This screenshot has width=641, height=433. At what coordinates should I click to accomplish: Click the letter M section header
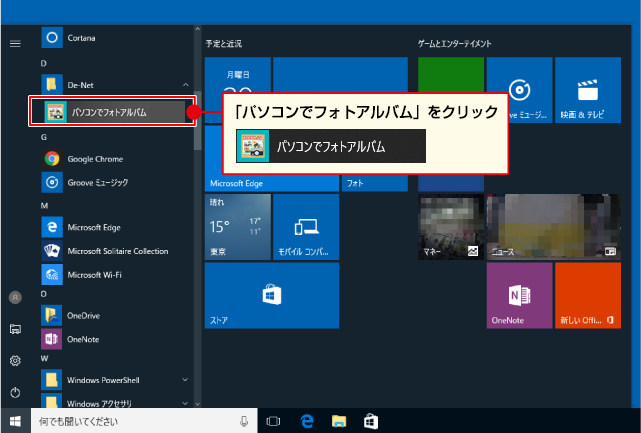44,205
